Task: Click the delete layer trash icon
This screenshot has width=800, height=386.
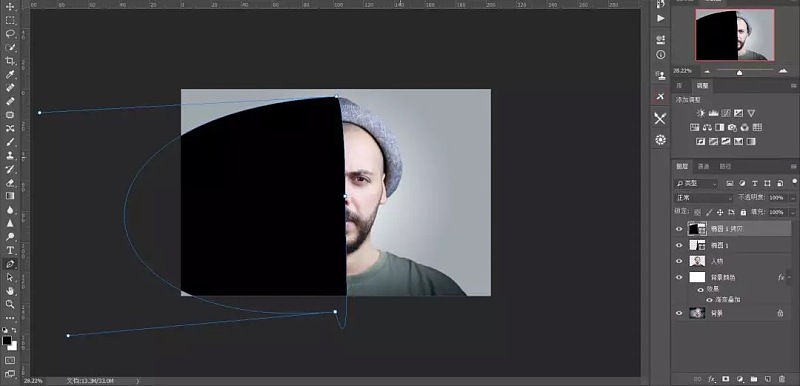Action: [782, 379]
